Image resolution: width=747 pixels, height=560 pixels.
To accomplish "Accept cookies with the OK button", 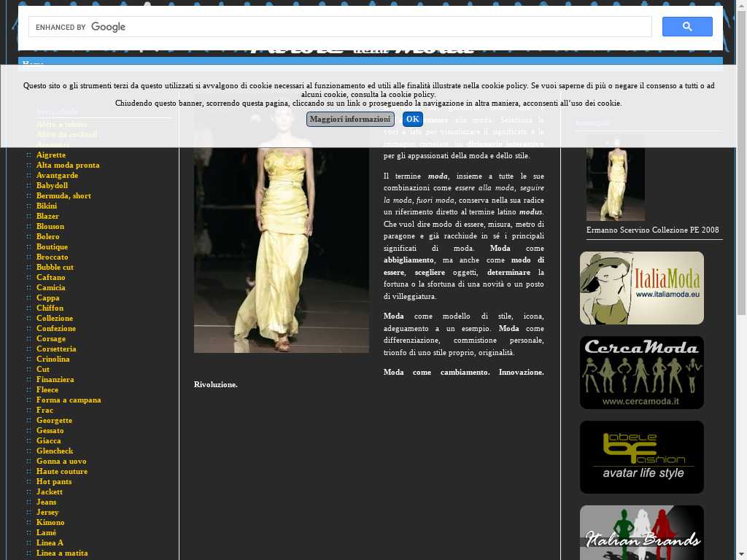I will [413, 119].
